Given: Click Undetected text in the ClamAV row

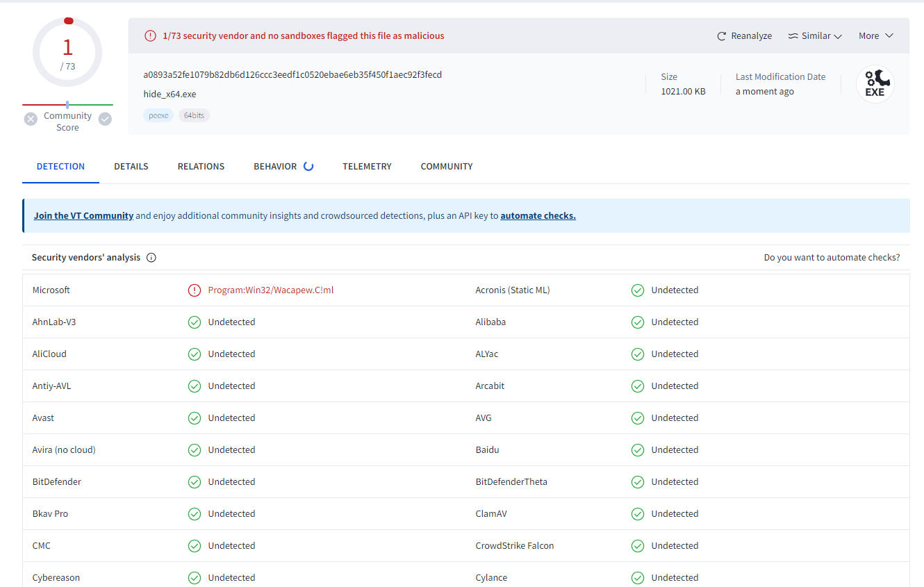Looking at the screenshot, I should point(675,514).
